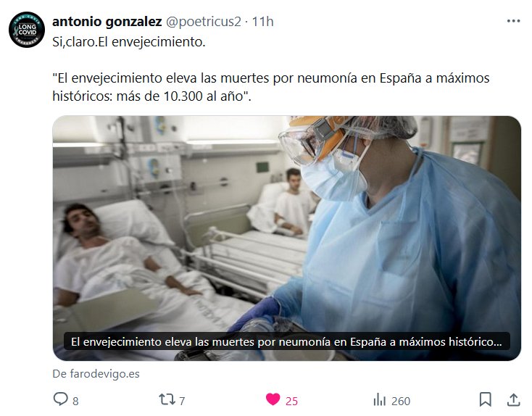Unlike the post via the pink heart
The width and height of the screenshot is (532, 416).
[273, 399]
